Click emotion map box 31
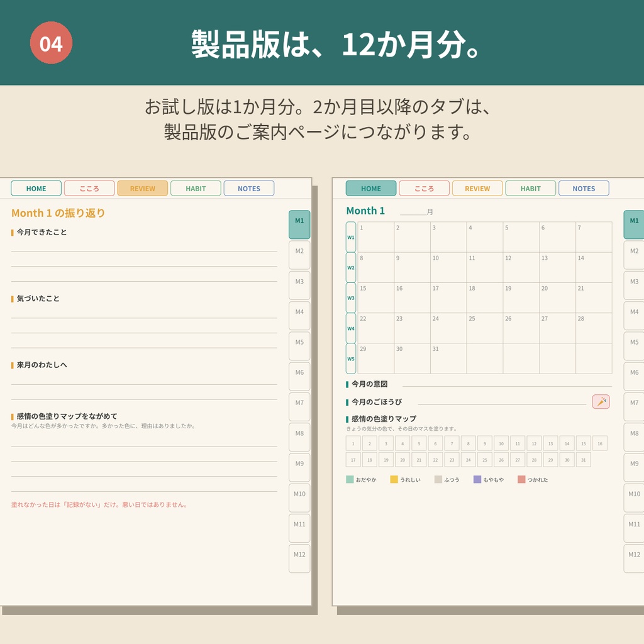This screenshot has width=644, height=644. (x=584, y=460)
